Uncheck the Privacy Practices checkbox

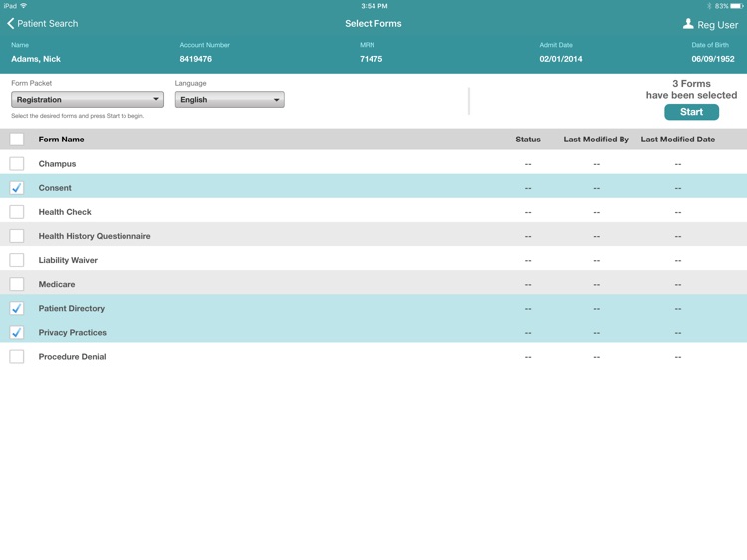click(17, 332)
